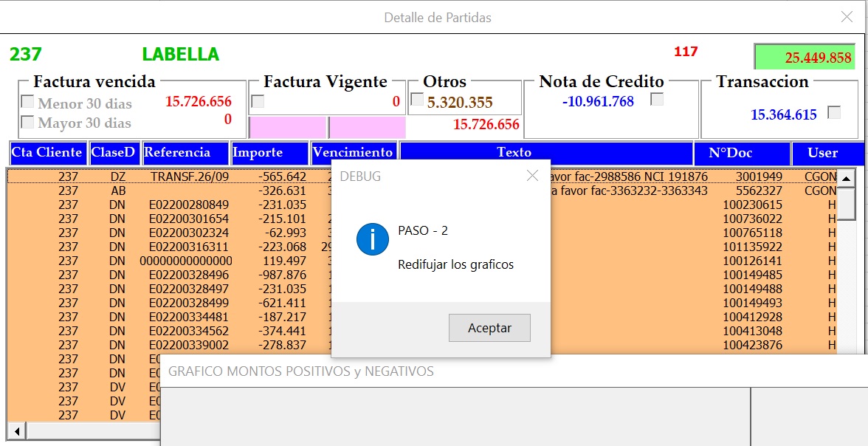Click the Otros amount 5.320.355
Viewport: 868px width, 446px height.
tap(460, 103)
